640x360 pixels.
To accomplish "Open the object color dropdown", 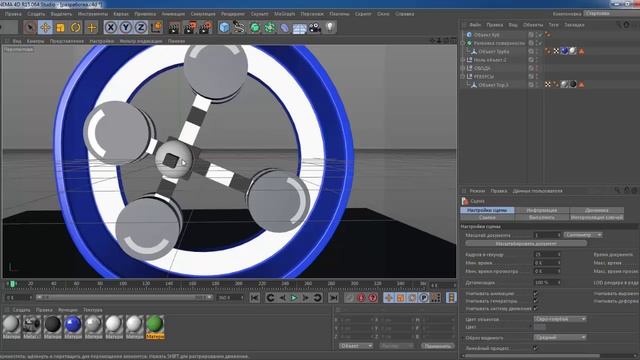I will [560, 319].
